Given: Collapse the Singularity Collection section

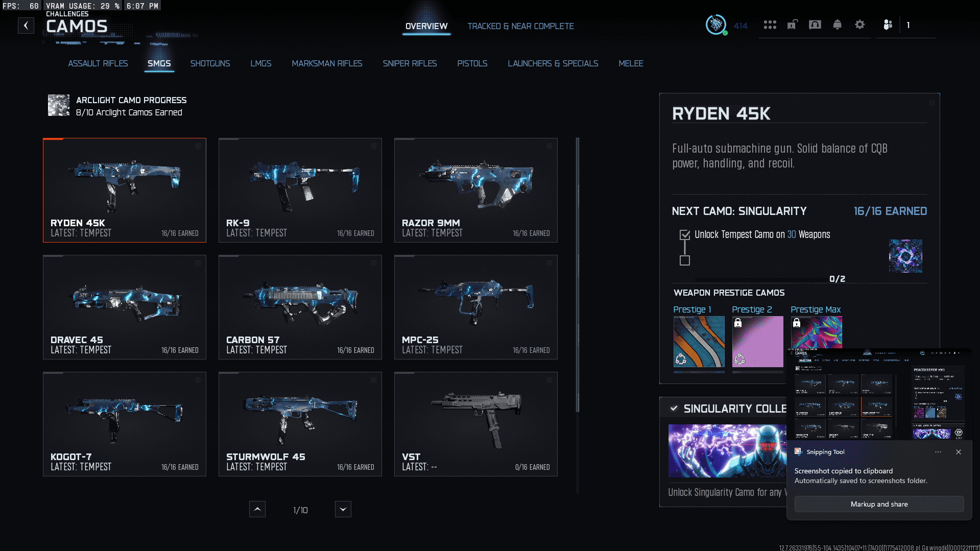Looking at the screenshot, I should (674, 409).
